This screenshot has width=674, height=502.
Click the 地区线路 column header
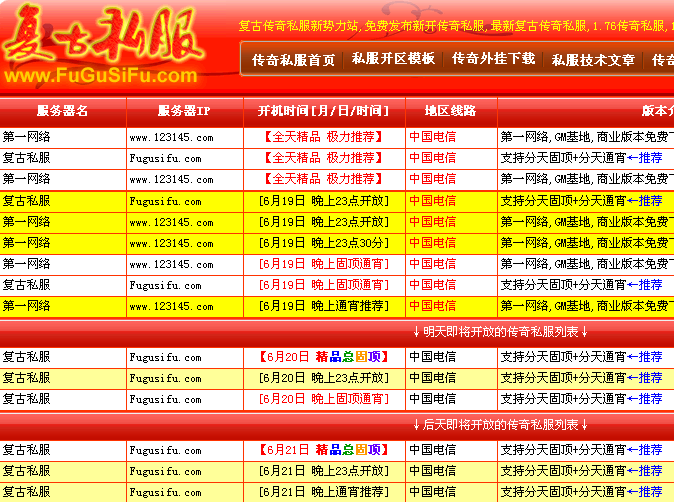450,111
